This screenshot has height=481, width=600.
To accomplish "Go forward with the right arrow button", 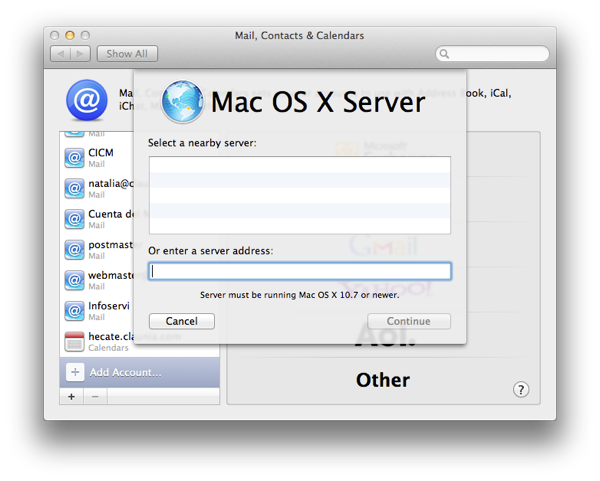I will 80,54.
